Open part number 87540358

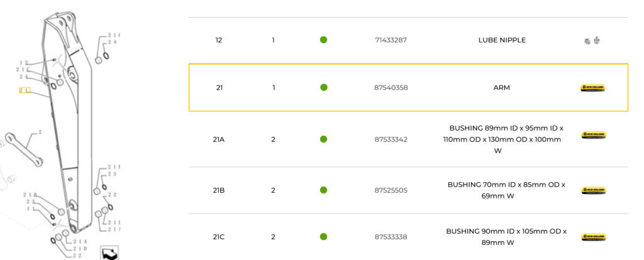[x=391, y=87]
